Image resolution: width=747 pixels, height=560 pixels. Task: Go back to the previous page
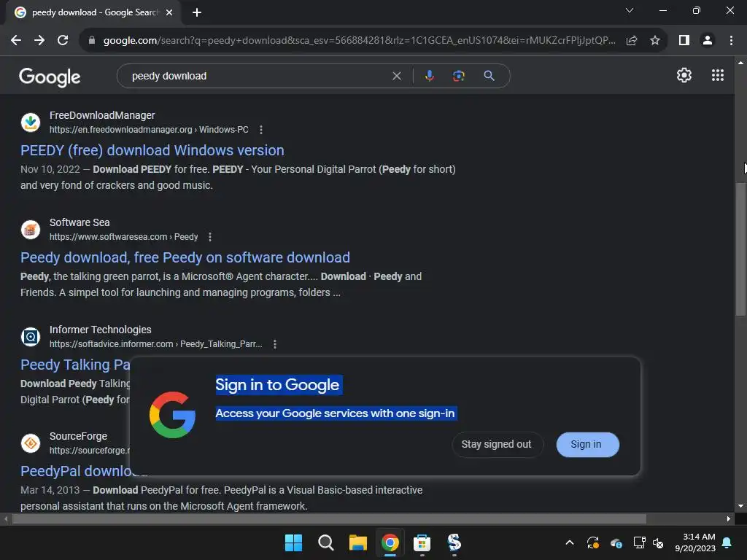[16, 41]
